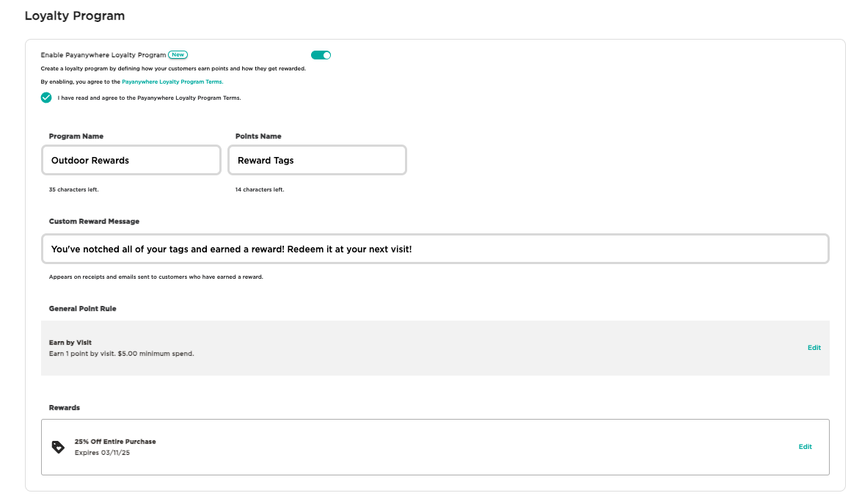Select the Earn by Visit rule title
The height and width of the screenshot is (504, 862).
pyautogui.click(x=70, y=343)
